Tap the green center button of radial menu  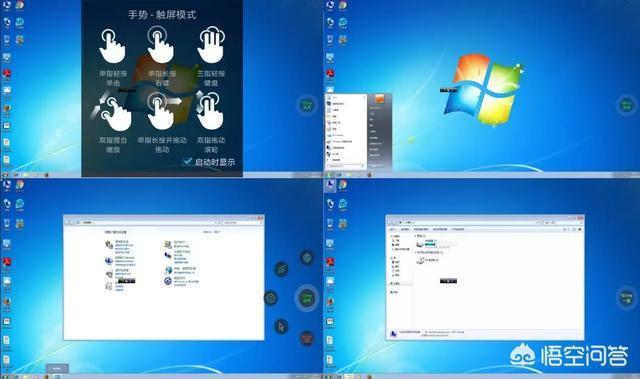pos(307,298)
